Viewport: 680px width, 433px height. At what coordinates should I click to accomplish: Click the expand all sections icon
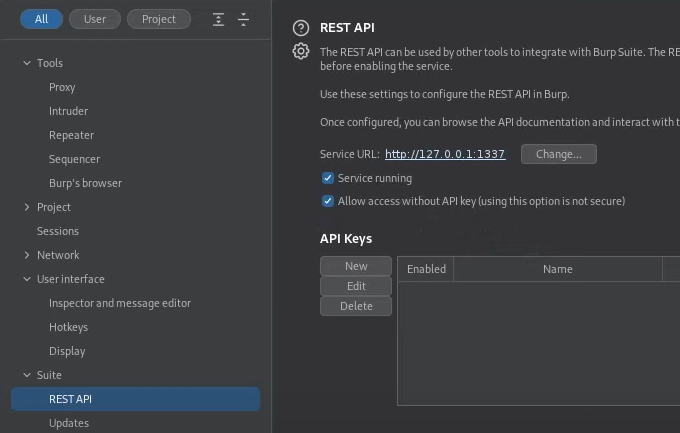click(x=218, y=20)
